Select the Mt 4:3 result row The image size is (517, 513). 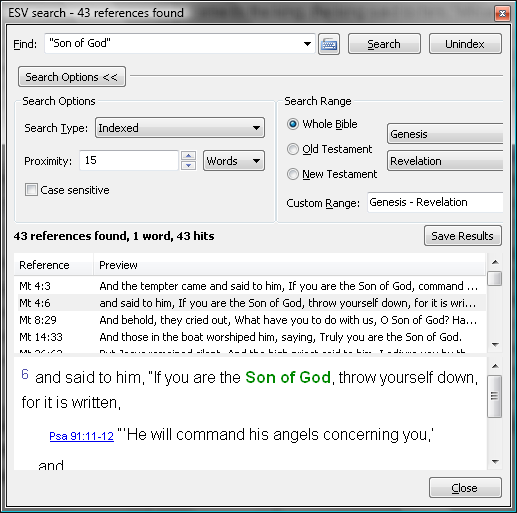coord(250,286)
